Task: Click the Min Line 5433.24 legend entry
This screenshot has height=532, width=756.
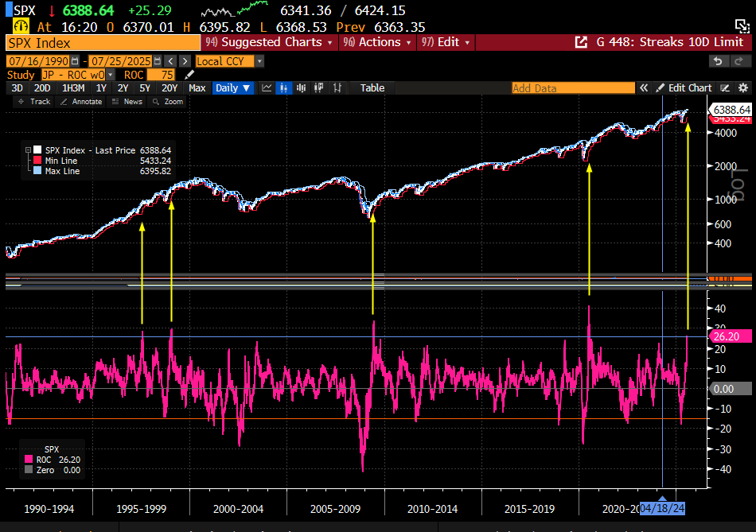Action: point(102,161)
